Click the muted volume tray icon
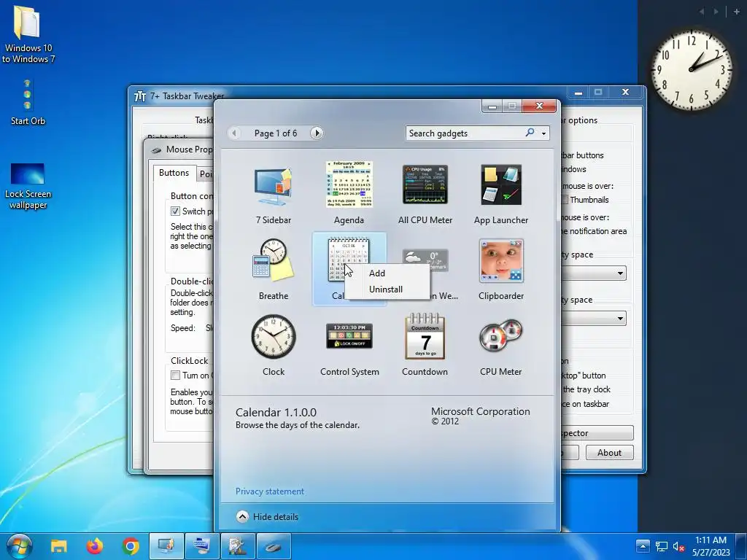 click(x=679, y=547)
